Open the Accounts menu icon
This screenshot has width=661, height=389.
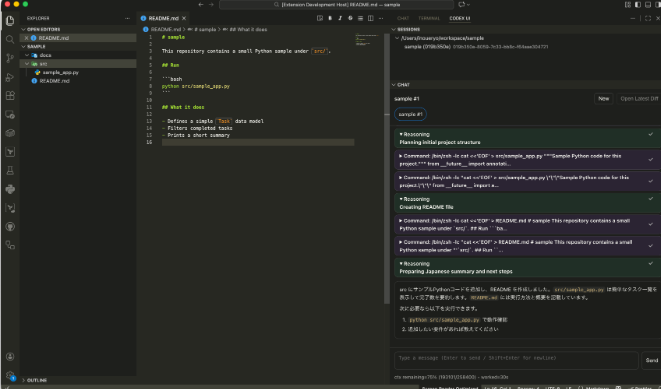(10, 357)
